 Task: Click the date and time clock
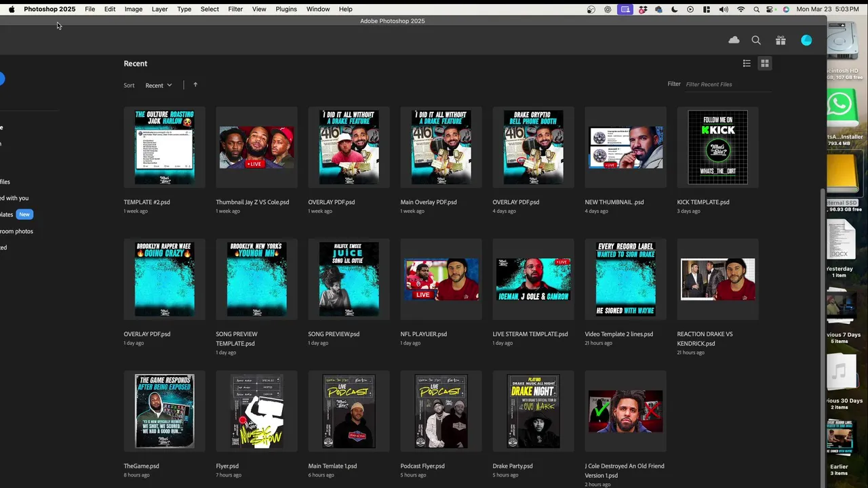(827, 9)
